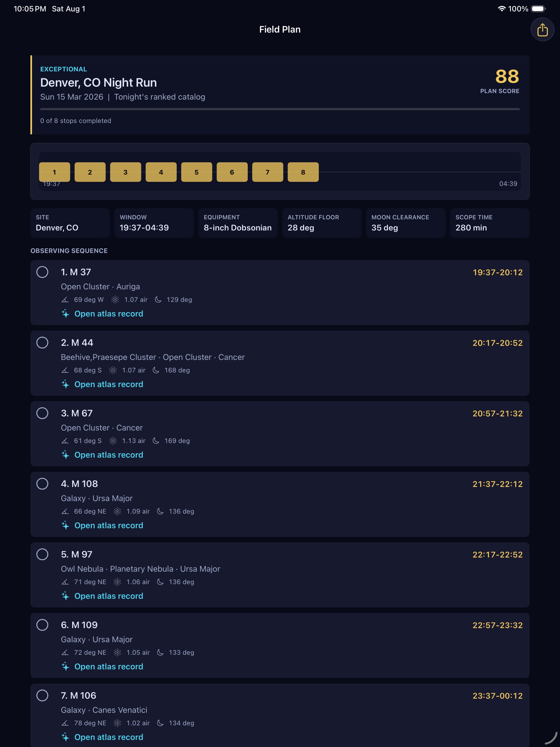Select the Altitude Floor 28 deg card
Screen dimensions: 560x747
click(x=322, y=223)
